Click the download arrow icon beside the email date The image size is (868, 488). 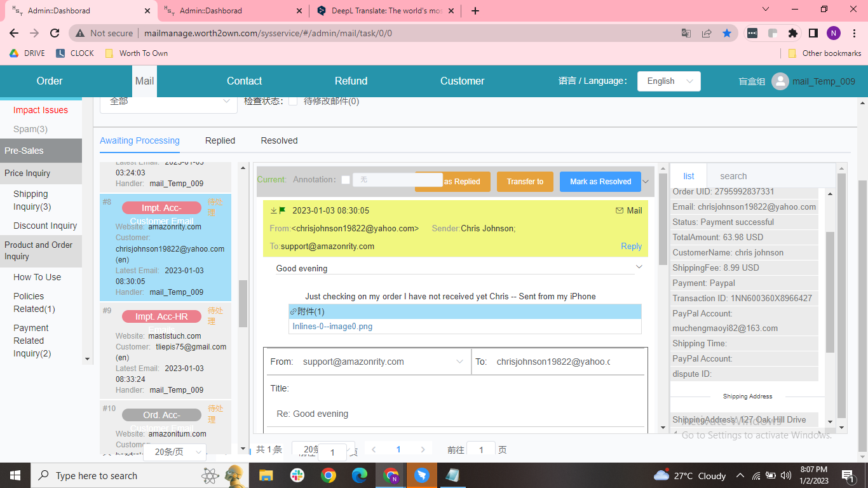point(273,210)
